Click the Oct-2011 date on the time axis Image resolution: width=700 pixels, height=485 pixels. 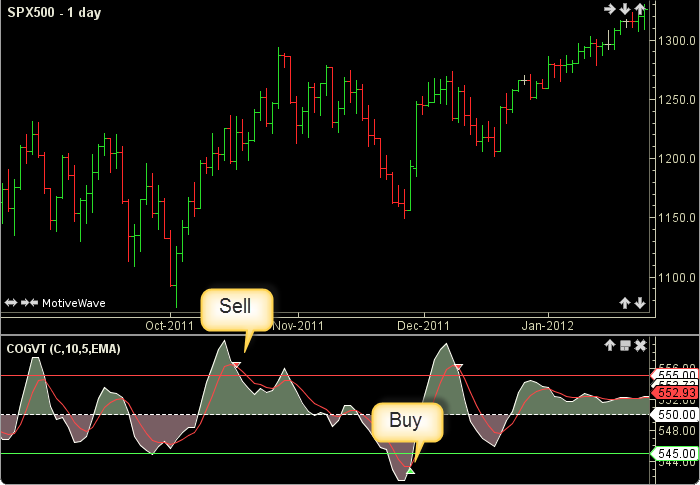169,326
